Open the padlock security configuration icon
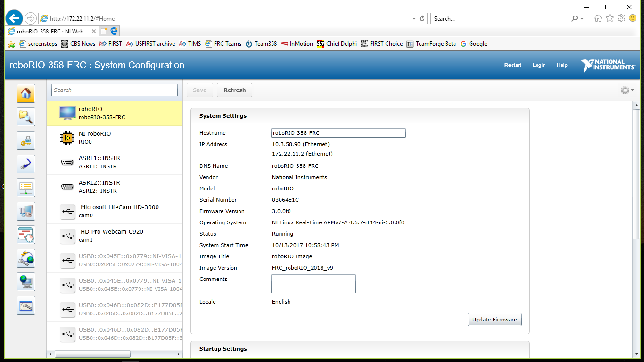This screenshot has width=644, height=362. point(26,140)
